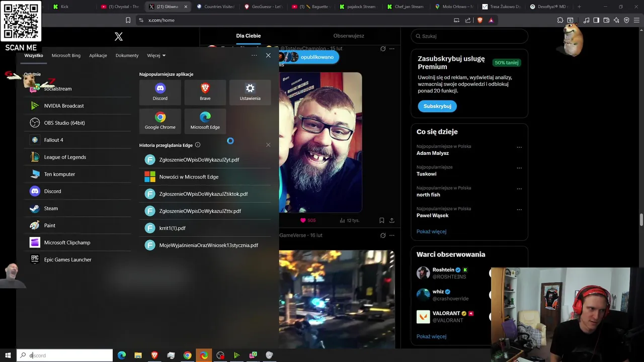Click Pokaż więcej under Warci obserwowania
This screenshot has height=362, width=644.
(431, 336)
